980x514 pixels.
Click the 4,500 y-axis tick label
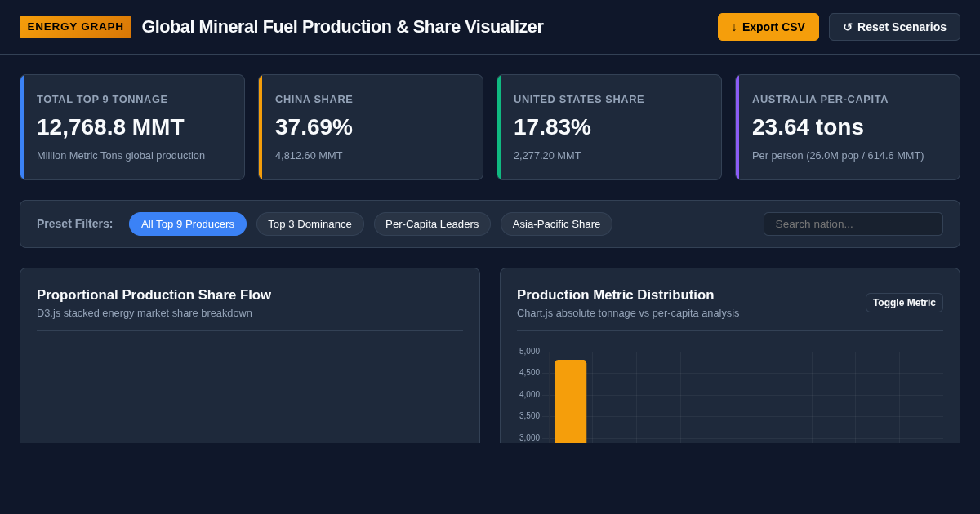529,373
